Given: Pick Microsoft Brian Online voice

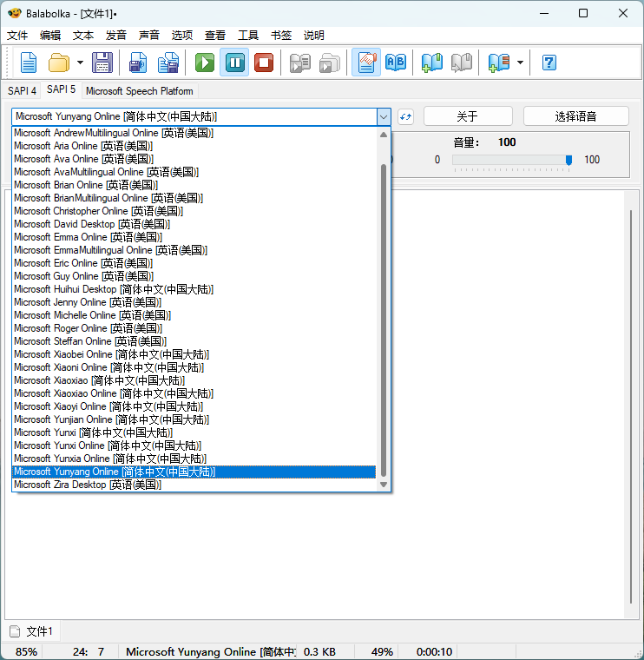Looking at the screenshot, I should click(x=194, y=185).
